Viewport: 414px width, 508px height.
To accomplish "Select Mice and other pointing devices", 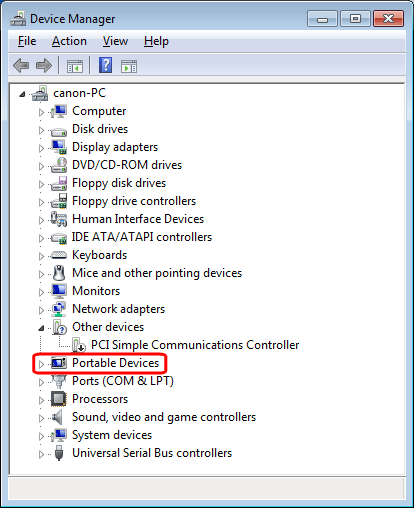I will [x=157, y=273].
